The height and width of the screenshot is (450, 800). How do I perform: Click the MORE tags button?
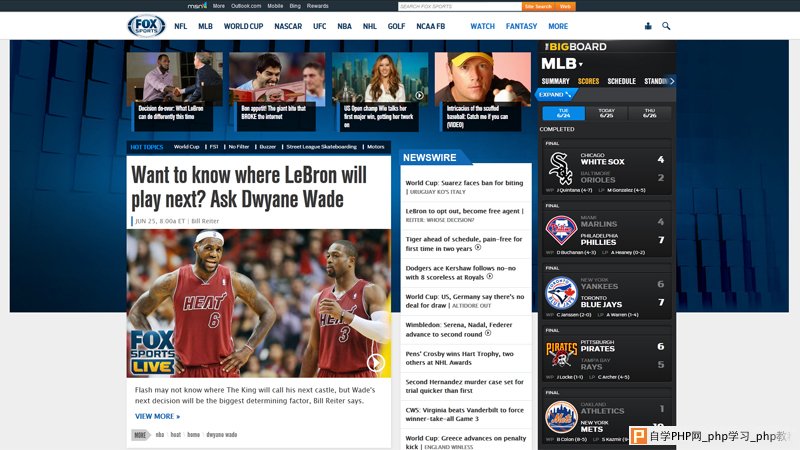click(x=140, y=435)
